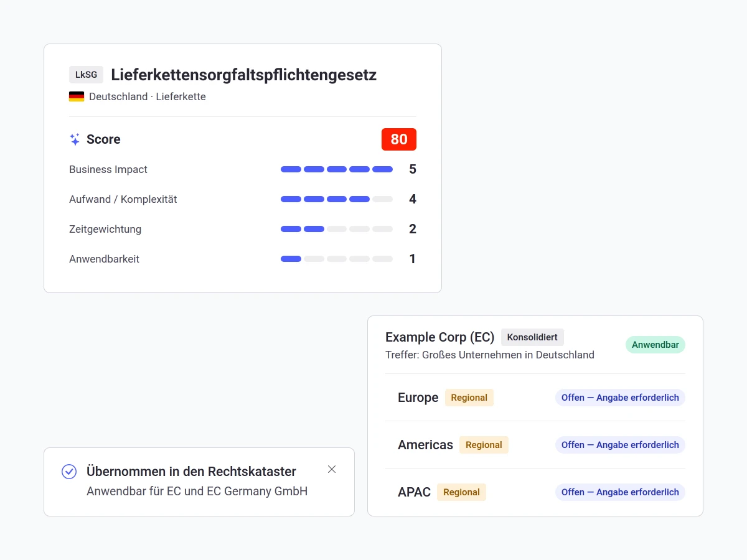Image resolution: width=747 pixels, height=560 pixels.
Task: Click the Anwendbarkeit label
Action: (104, 259)
